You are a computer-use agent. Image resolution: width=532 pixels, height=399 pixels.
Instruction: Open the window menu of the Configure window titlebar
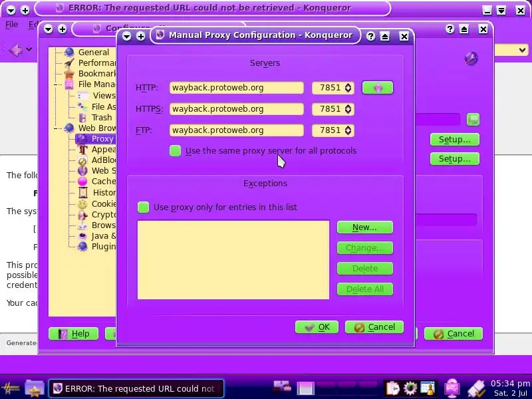[x=48, y=29]
